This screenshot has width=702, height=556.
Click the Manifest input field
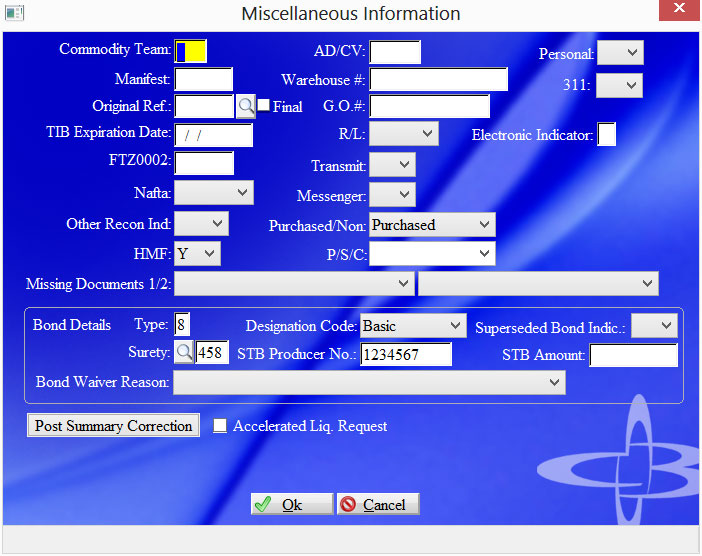(x=204, y=79)
